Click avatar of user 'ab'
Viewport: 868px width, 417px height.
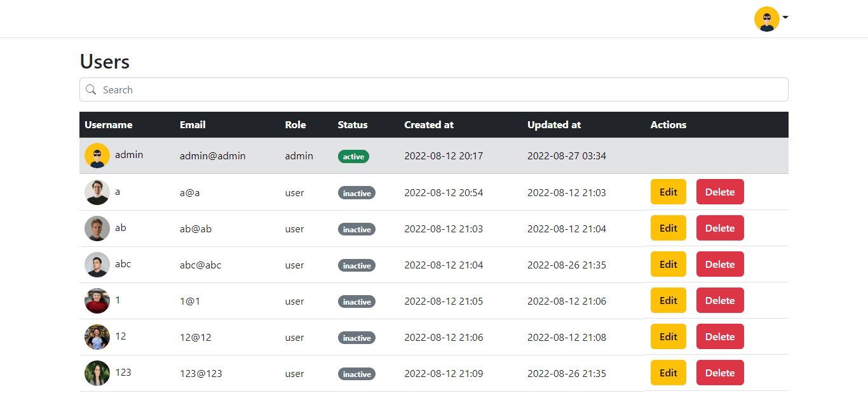pyautogui.click(x=97, y=228)
